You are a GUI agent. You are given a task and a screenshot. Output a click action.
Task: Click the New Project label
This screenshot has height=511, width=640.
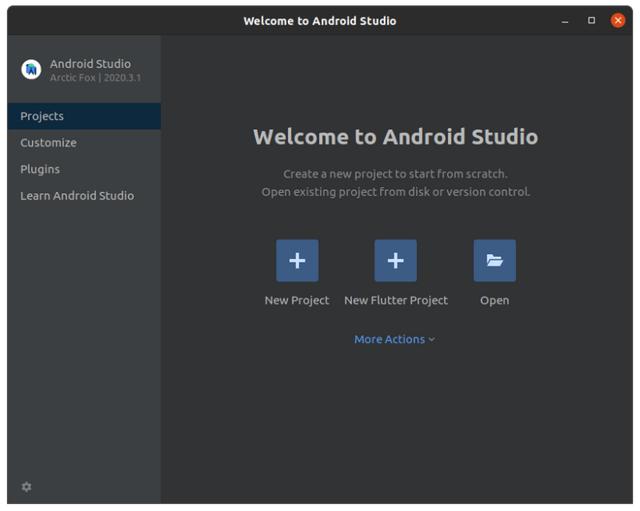[297, 300]
